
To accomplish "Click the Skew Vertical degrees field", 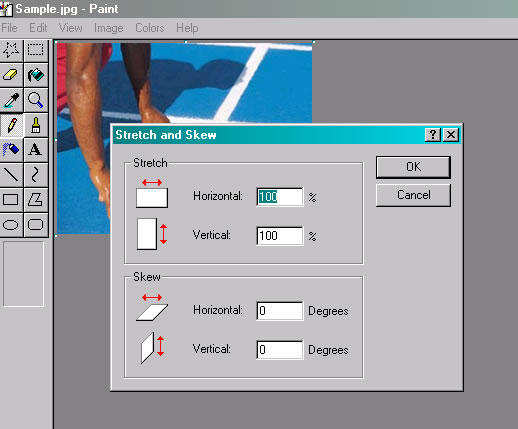I will tap(280, 350).
